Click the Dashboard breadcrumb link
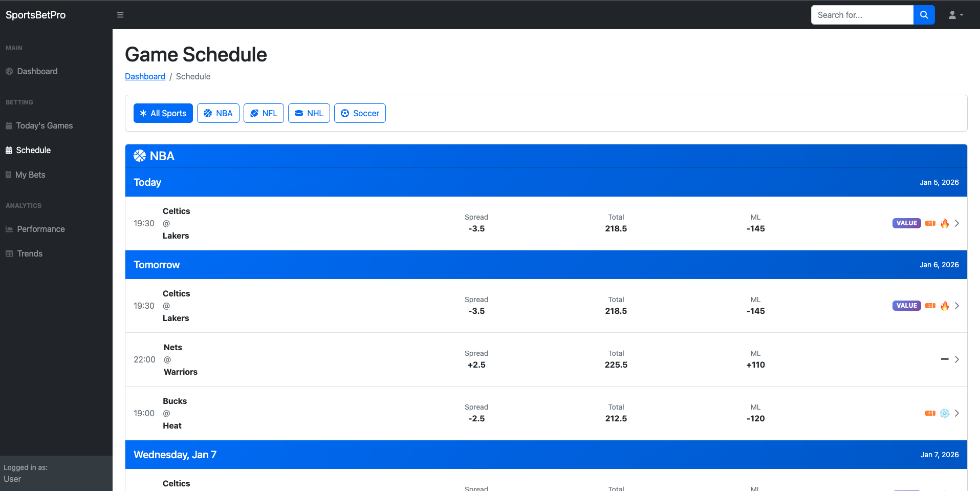Screen dimensions: 980x491 pyautogui.click(x=145, y=76)
